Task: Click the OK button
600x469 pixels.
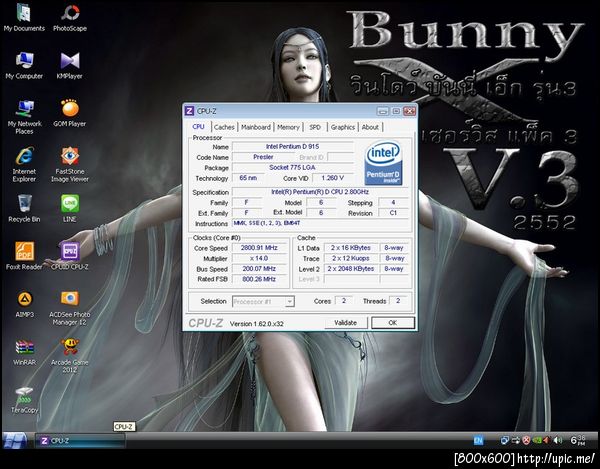Action: pos(393,323)
